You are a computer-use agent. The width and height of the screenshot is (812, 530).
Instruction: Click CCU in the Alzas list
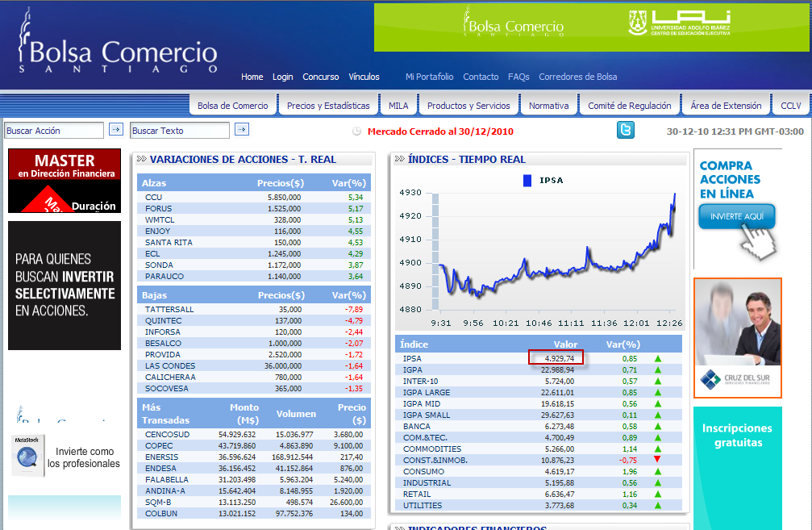pyautogui.click(x=154, y=198)
